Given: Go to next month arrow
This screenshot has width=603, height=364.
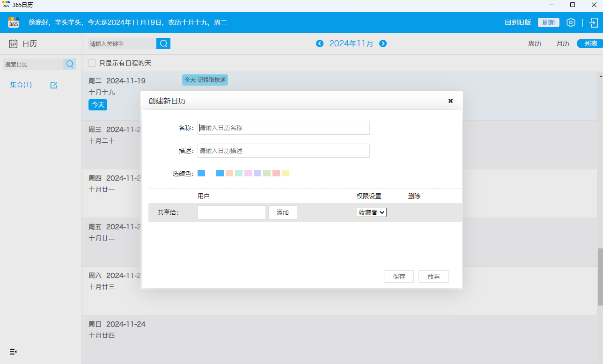Looking at the screenshot, I should 383,44.
